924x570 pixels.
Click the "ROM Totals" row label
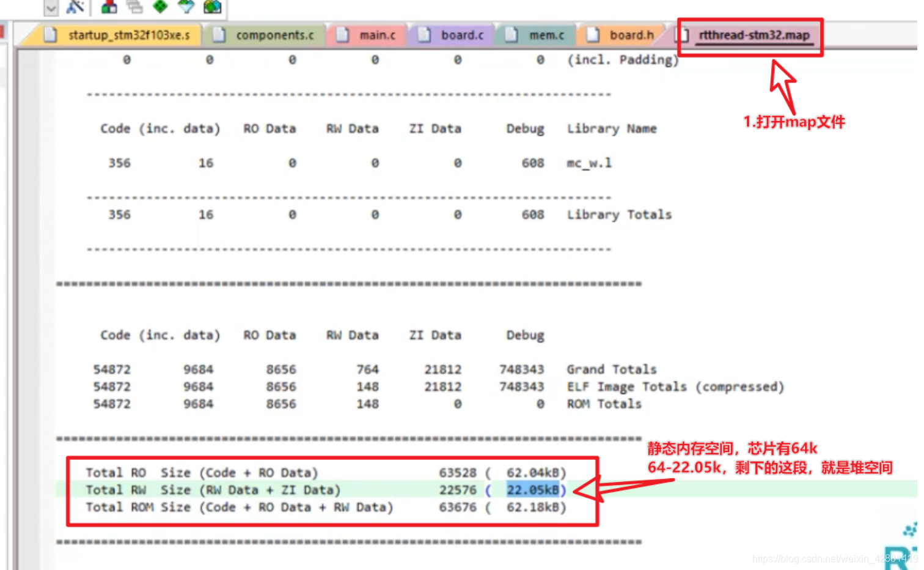pyautogui.click(x=604, y=404)
